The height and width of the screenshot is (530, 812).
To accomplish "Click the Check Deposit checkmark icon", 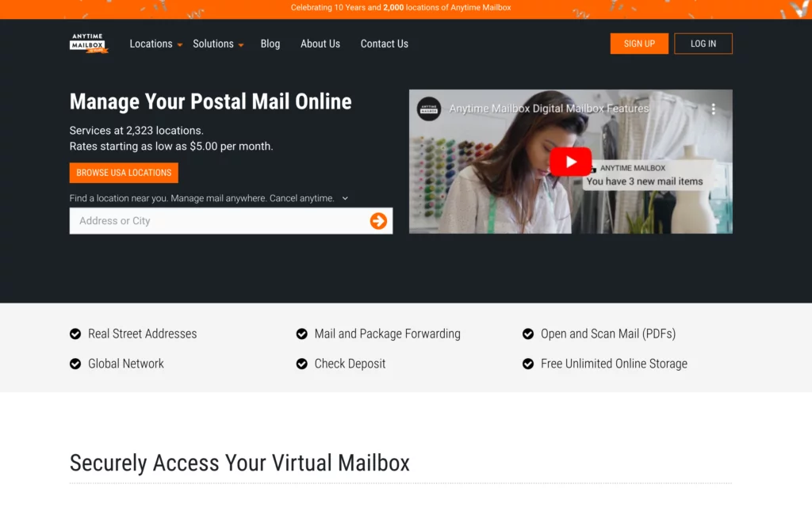I will [301, 364].
